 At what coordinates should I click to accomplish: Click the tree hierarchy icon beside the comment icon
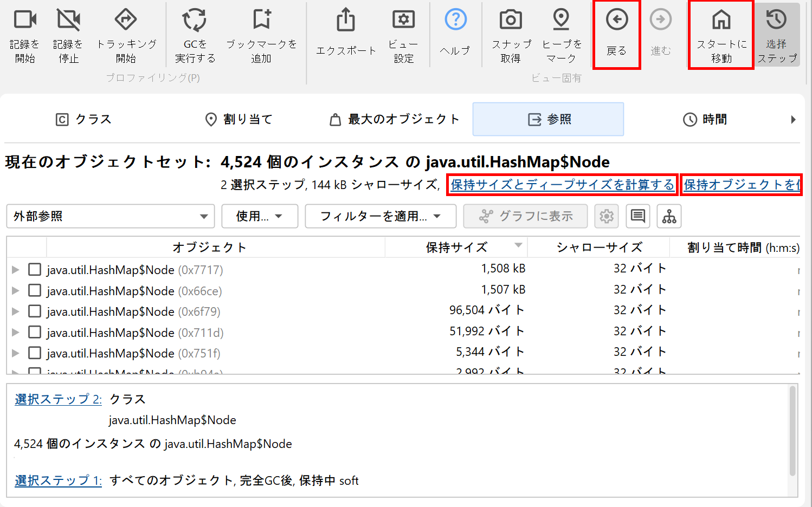(669, 217)
